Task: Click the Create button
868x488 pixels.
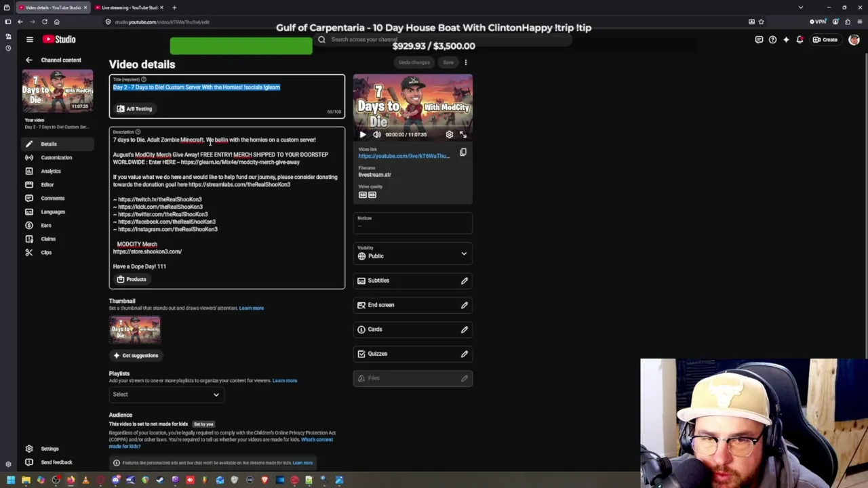Action: (825, 39)
